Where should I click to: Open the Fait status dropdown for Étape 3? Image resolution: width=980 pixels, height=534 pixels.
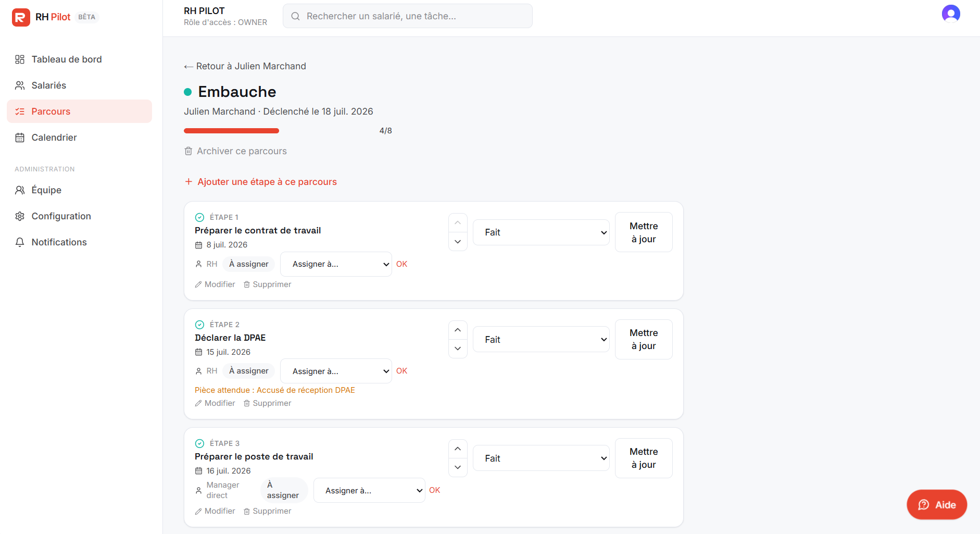(541, 458)
